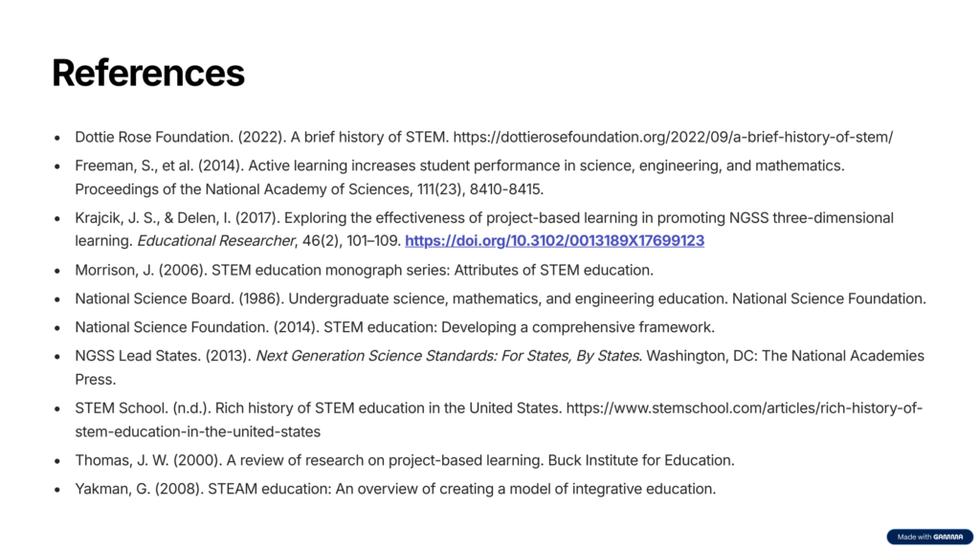Select the Freeman 2014 active learning reference
Image resolution: width=980 pixels, height=551 pixels.
tap(459, 165)
